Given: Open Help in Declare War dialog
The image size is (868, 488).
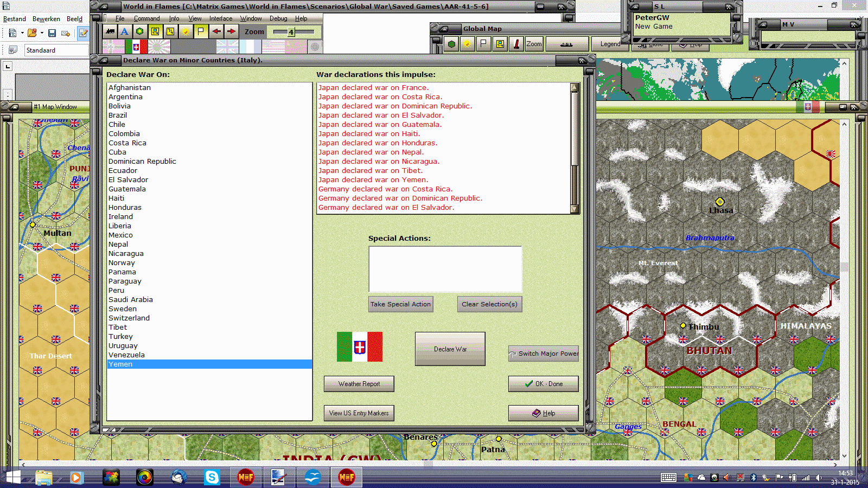Looking at the screenshot, I should tap(544, 413).
